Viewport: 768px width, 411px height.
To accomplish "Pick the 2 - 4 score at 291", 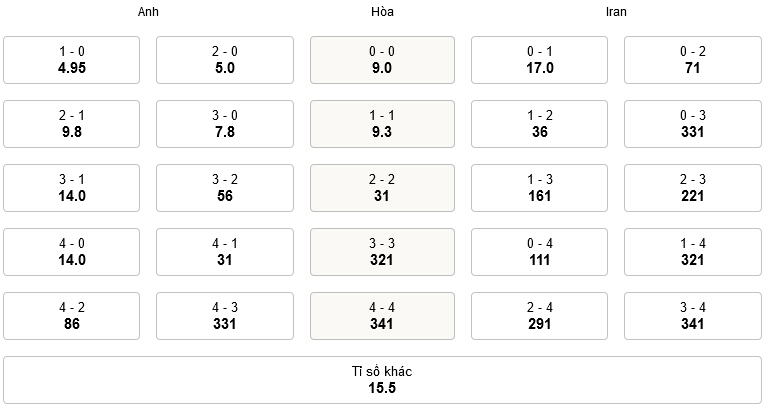I will (x=539, y=316).
